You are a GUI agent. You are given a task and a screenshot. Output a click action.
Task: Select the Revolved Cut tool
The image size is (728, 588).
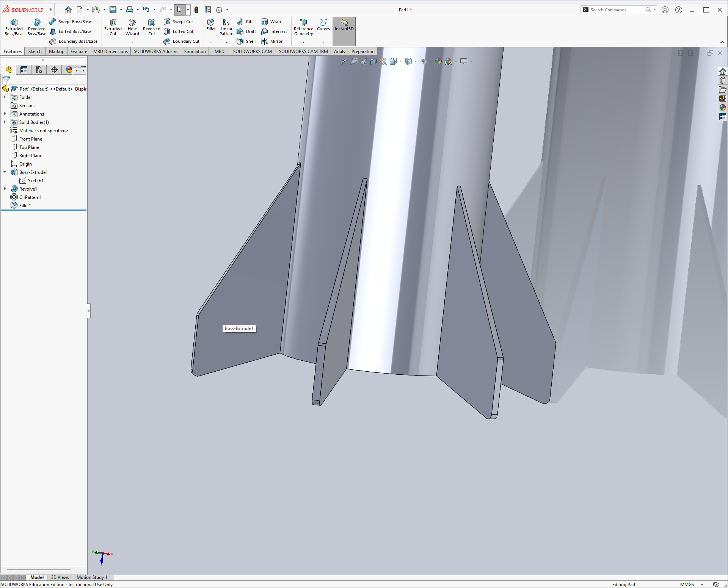click(x=152, y=27)
